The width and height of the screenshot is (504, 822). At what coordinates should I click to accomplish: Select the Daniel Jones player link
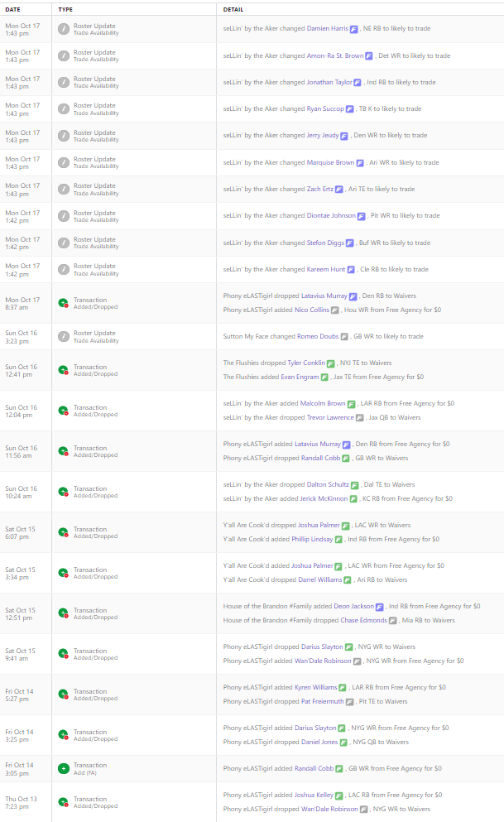(x=318, y=743)
